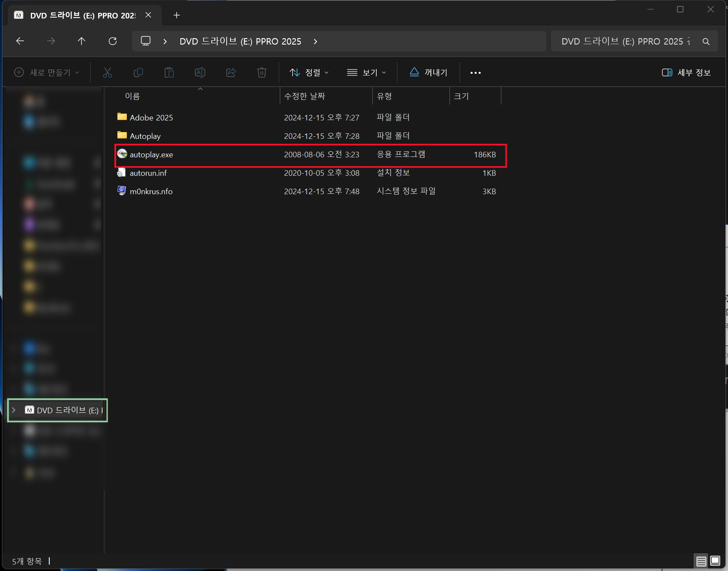Click the delete trash can icon
Image resolution: width=728 pixels, height=571 pixels.
tap(262, 72)
